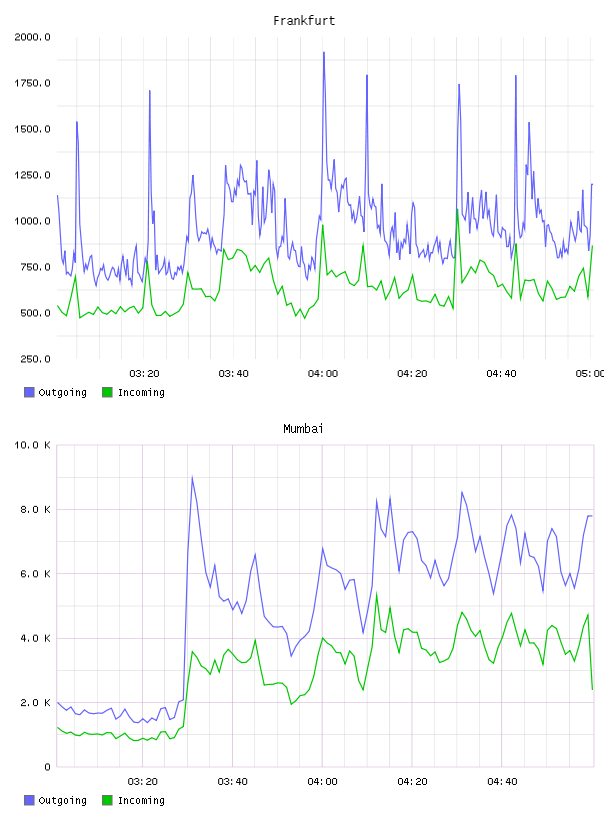Click the green Incoming swatch in Mumbai legend
608x816 pixels.
point(107,800)
